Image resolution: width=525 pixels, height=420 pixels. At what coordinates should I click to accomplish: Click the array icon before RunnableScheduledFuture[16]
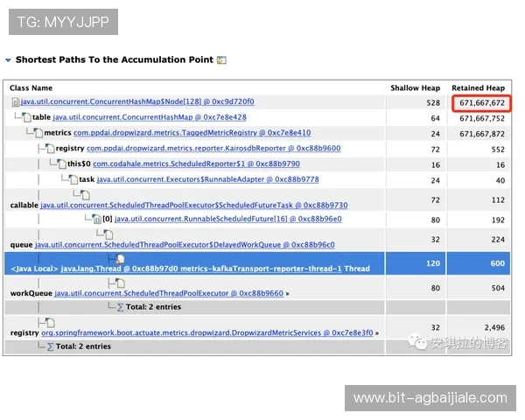point(95,218)
